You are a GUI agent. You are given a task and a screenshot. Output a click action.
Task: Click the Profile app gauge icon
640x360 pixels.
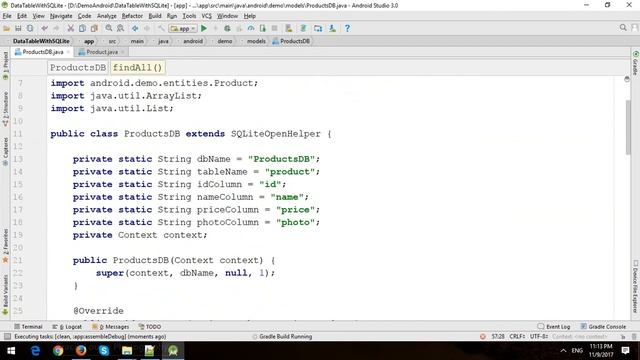tap(251, 29)
